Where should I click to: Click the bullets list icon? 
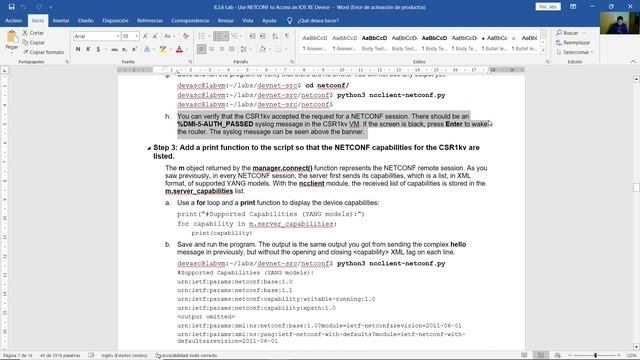pos(202,36)
